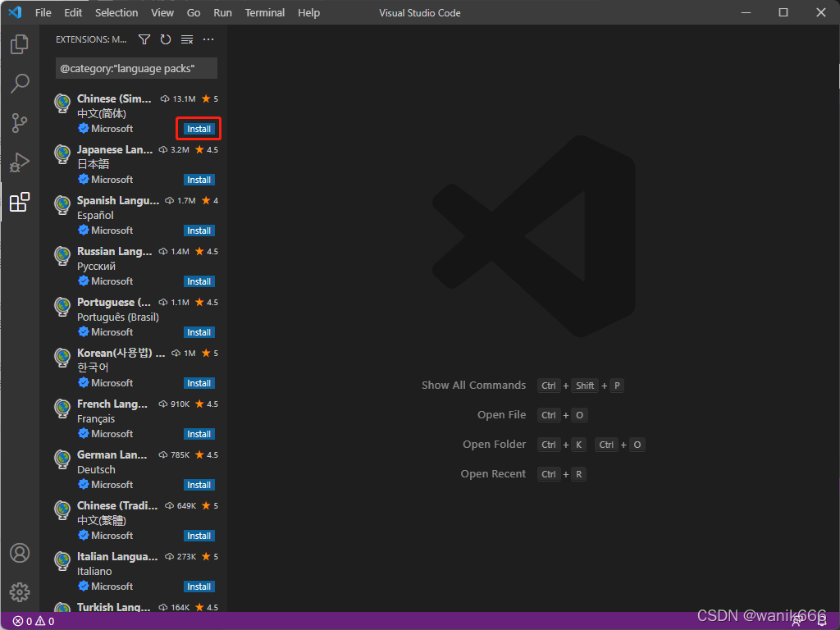The image size is (840, 630).
Task: Click the Russian language pack globe icon
Action: pyautogui.click(x=62, y=256)
